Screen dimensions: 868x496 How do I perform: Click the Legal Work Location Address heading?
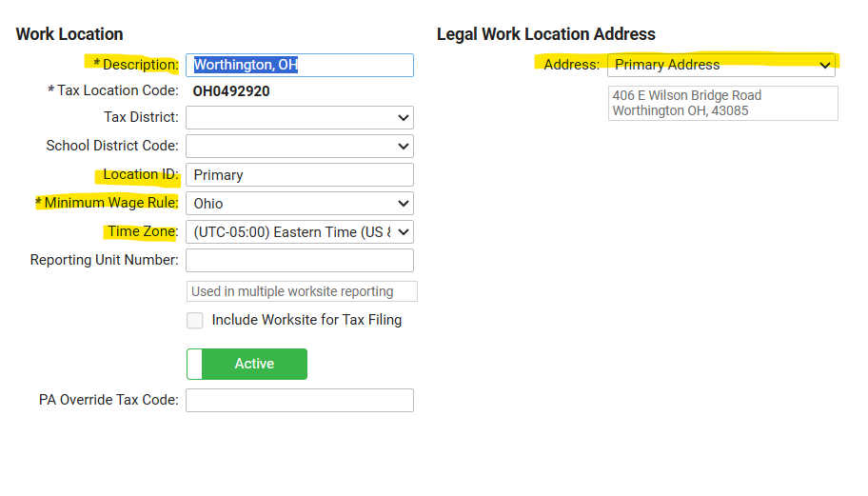tap(545, 34)
